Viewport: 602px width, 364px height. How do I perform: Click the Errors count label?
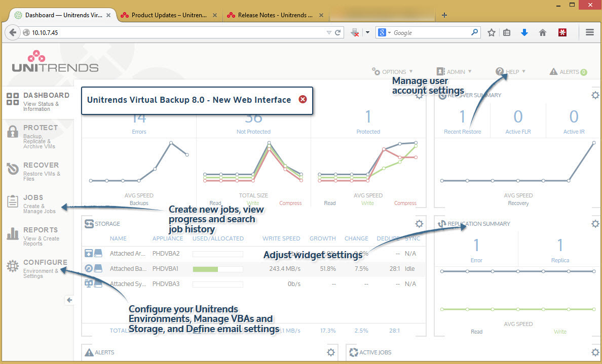pos(139,132)
